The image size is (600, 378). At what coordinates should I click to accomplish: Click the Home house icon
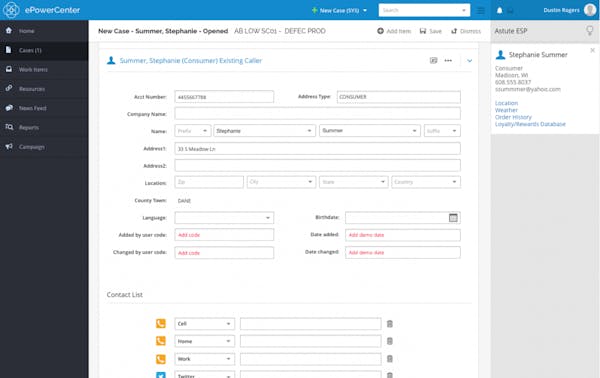9,30
